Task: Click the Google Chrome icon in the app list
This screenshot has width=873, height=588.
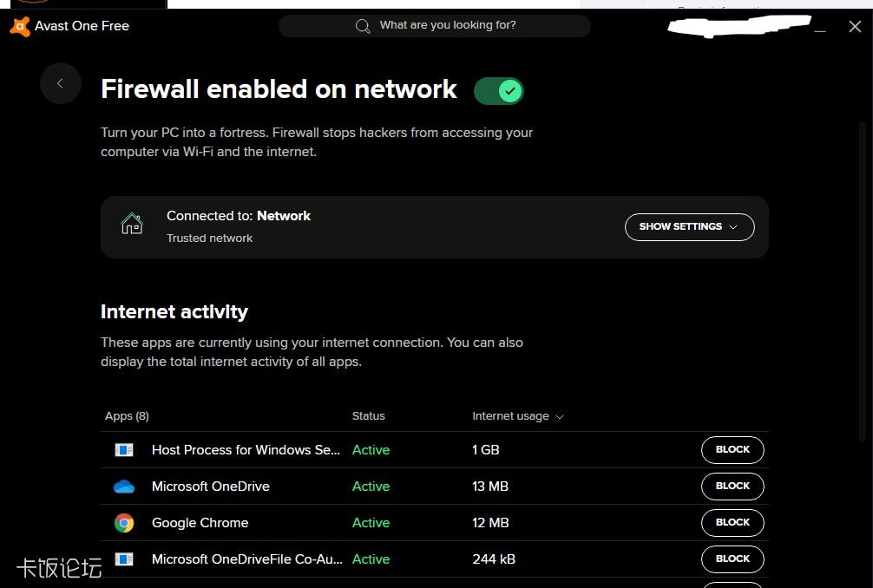Action: pos(124,522)
